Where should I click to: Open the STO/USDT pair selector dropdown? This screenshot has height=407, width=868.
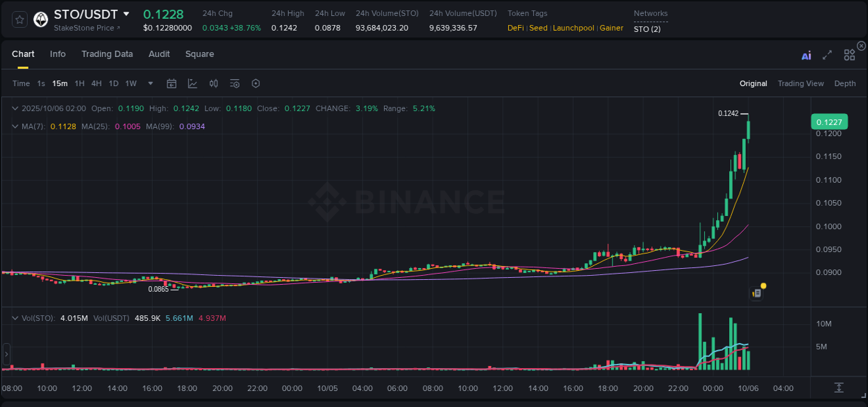click(126, 13)
